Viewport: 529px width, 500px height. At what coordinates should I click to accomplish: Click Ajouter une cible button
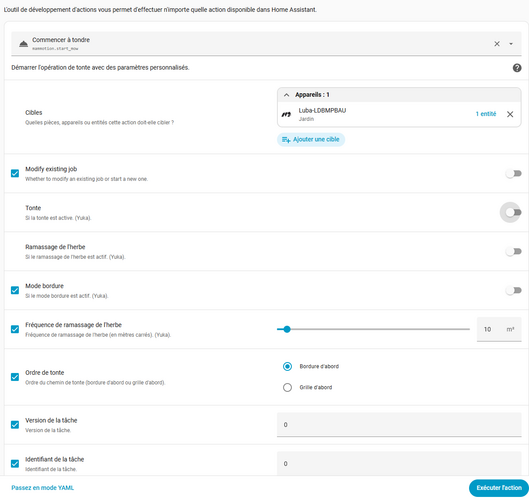311,139
